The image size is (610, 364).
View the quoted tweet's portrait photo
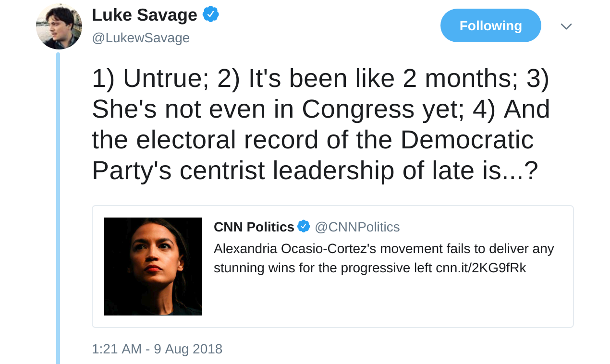[153, 267]
